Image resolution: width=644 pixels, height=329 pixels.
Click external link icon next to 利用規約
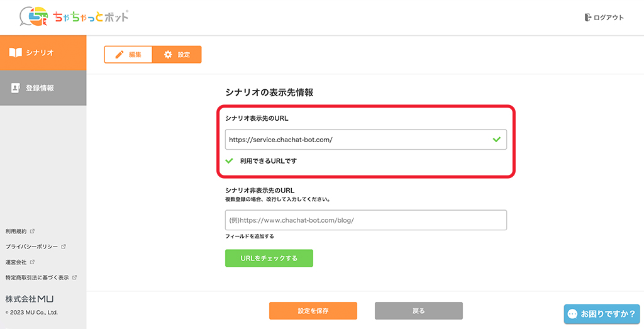[x=32, y=231]
